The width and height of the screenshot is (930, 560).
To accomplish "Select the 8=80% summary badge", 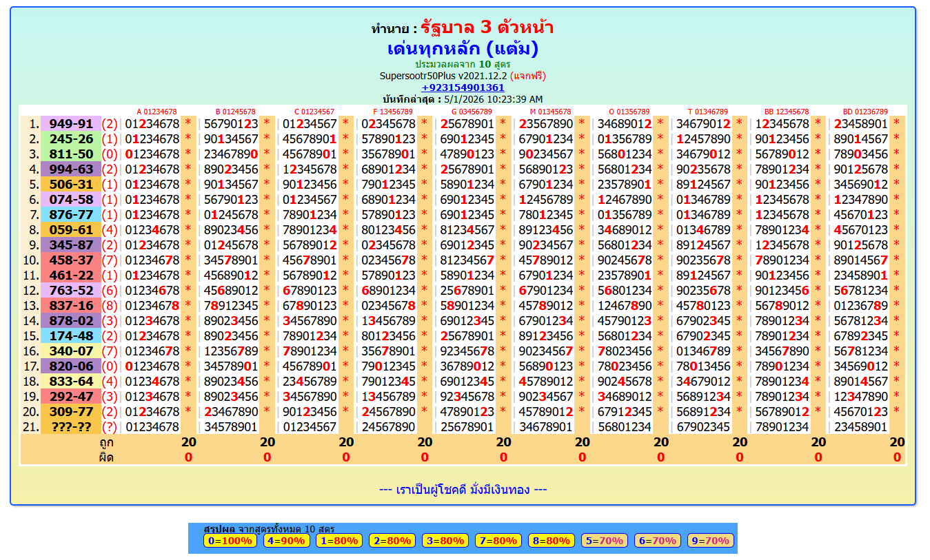I will click(x=552, y=541).
